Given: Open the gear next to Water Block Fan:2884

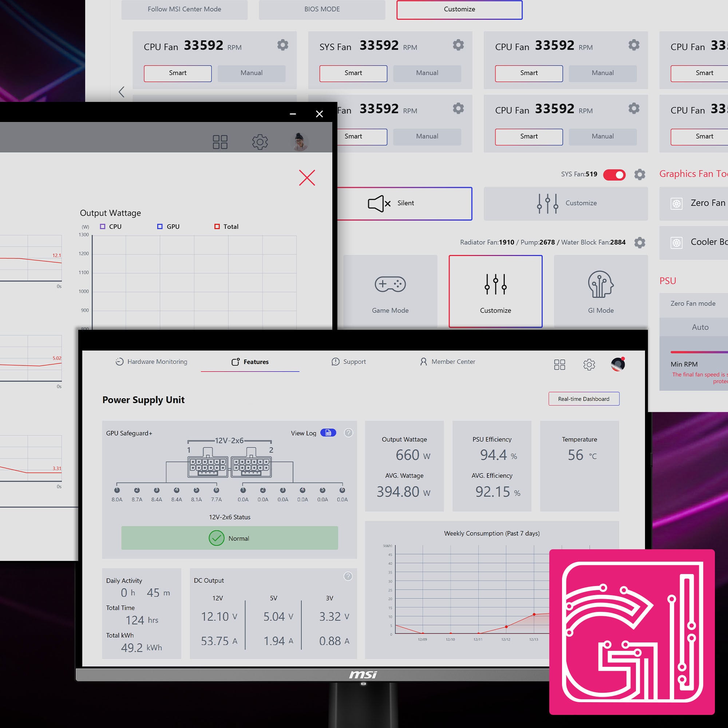Looking at the screenshot, I should [x=640, y=242].
